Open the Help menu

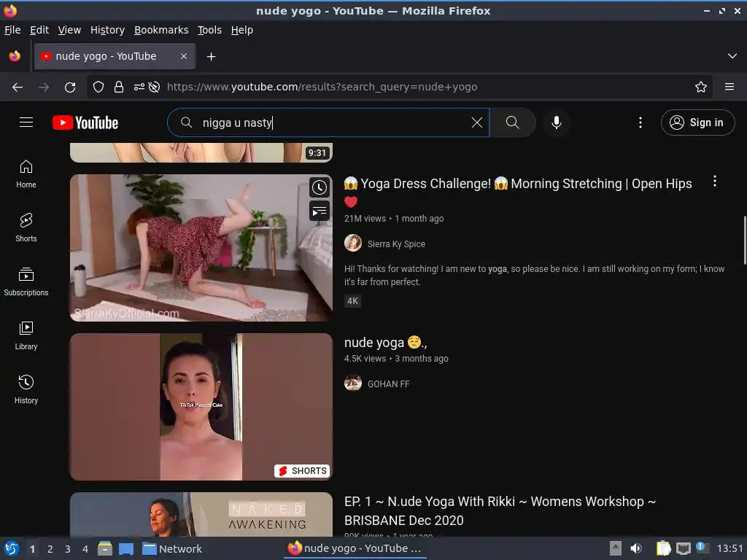tap(242, 30)
